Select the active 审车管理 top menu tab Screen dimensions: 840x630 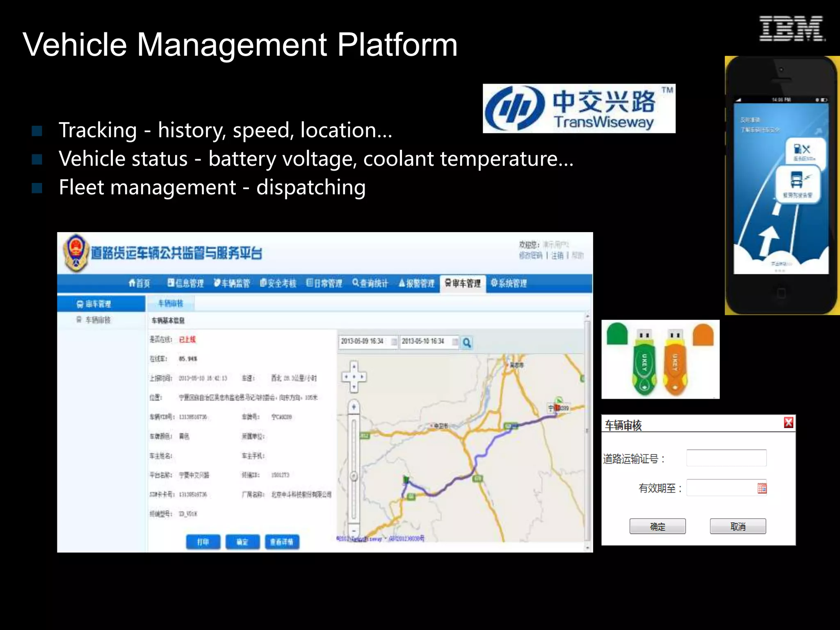(463, 283)
